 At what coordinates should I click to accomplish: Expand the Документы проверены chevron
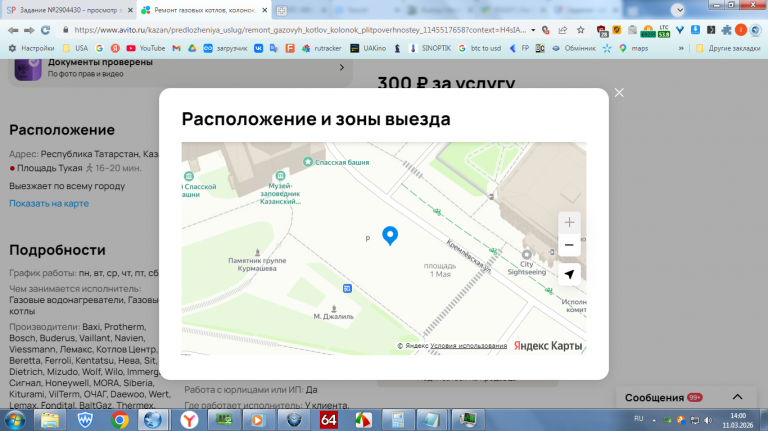tap(342, 68)
